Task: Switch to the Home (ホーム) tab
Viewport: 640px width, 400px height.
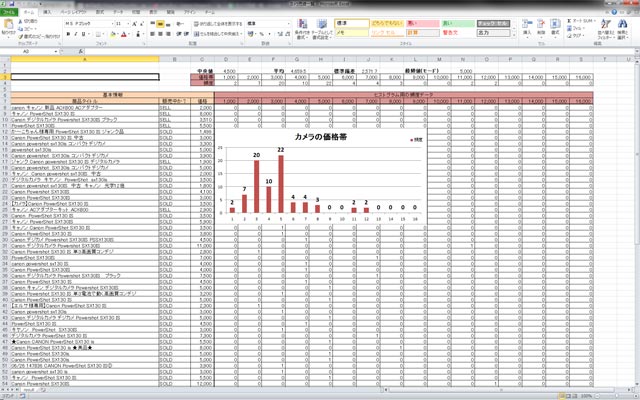Action: [x=29, y=12]
